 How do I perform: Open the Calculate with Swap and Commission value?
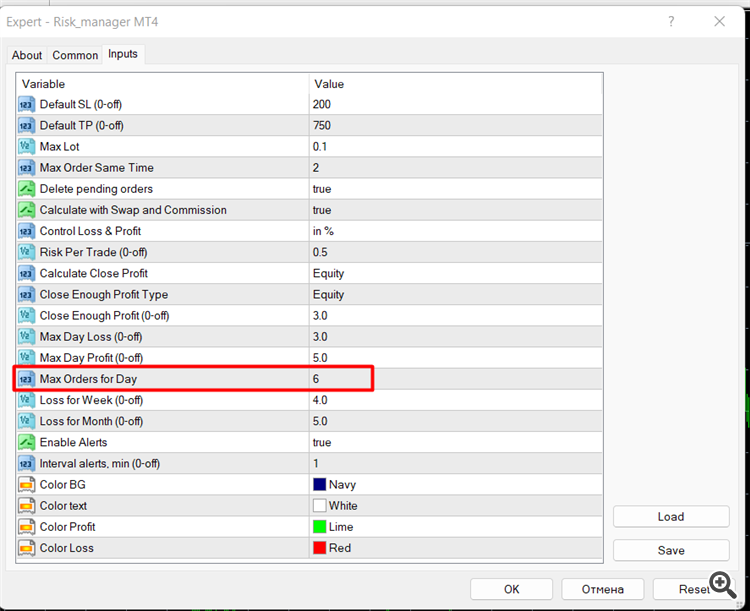pos(456,210)
